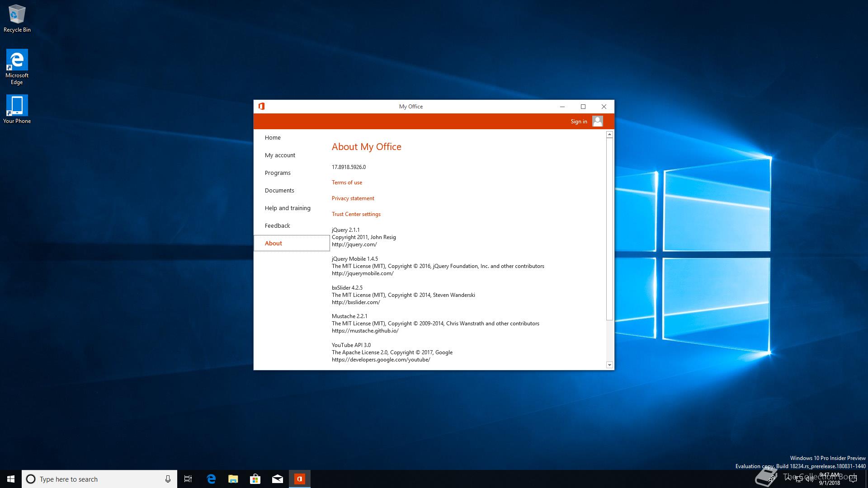Select the About sidebar item
Image resolution: width=868 pixels, height=488 pixels.
pos(292,243)
